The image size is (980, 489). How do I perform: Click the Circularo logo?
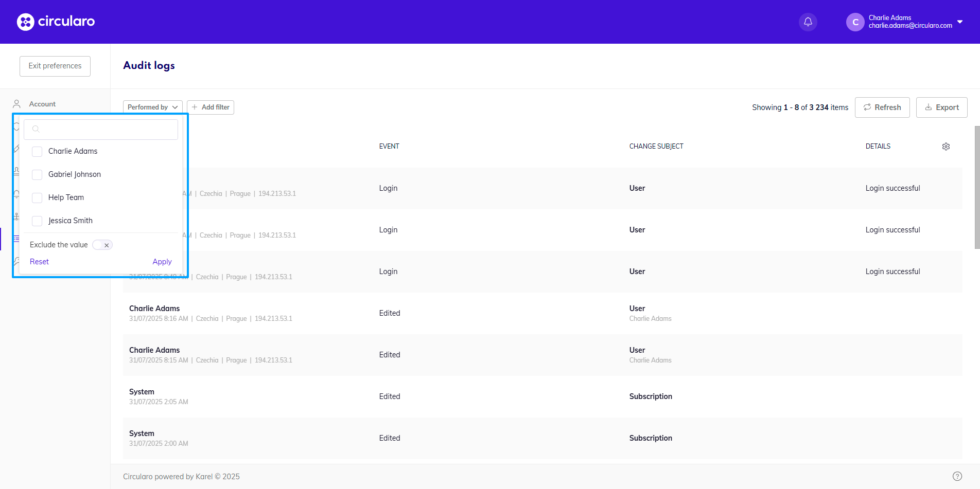[x=56, y=22]
